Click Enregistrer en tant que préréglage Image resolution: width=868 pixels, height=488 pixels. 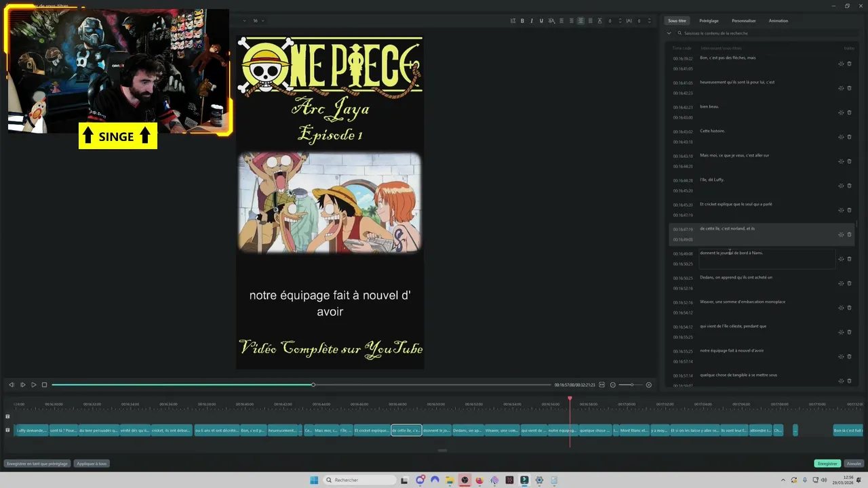pos(37,464)
